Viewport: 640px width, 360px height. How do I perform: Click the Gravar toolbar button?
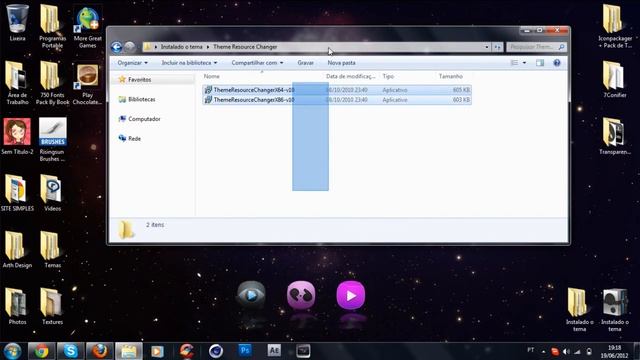pyautogui.click(x=305, y=63)
